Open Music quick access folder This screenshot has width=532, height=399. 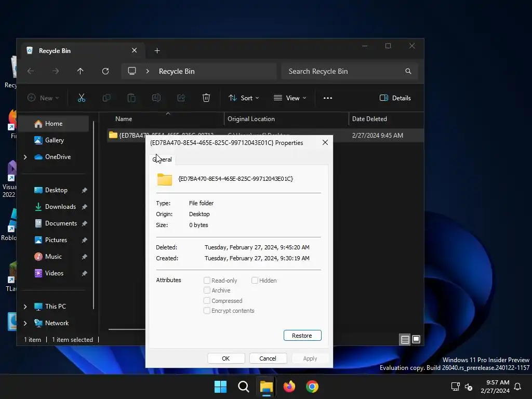coord(54,257)
